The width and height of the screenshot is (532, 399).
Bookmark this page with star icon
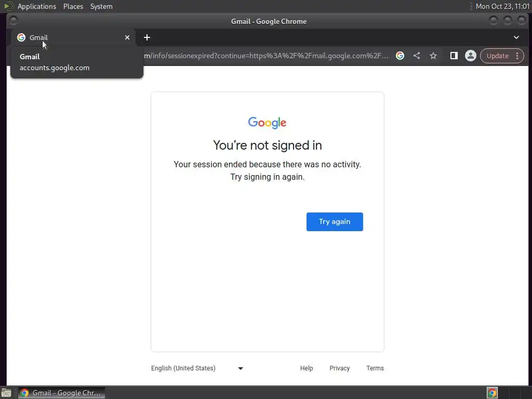(433, 56)
